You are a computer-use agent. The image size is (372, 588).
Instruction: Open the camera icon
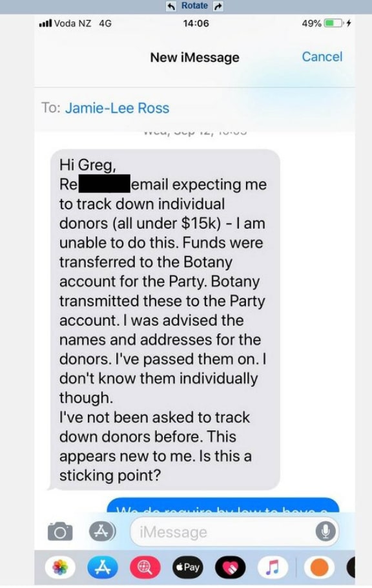click(60, 531)
